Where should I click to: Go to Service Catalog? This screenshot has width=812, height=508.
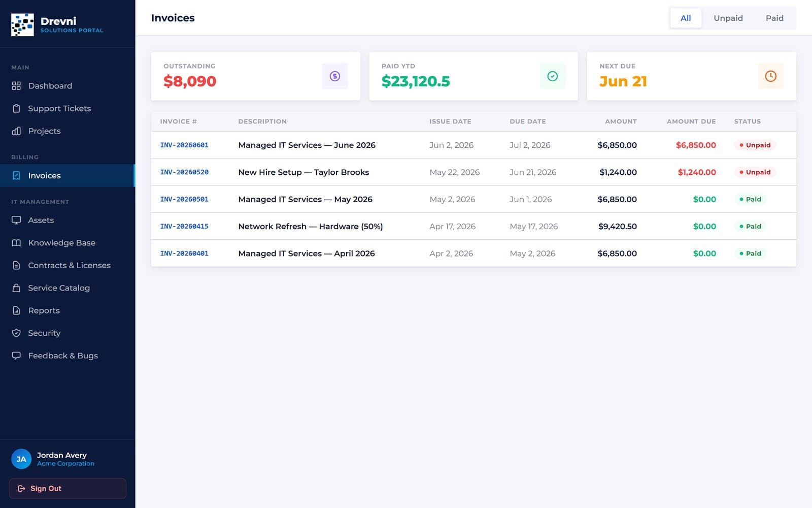click(x=67, y=288)
